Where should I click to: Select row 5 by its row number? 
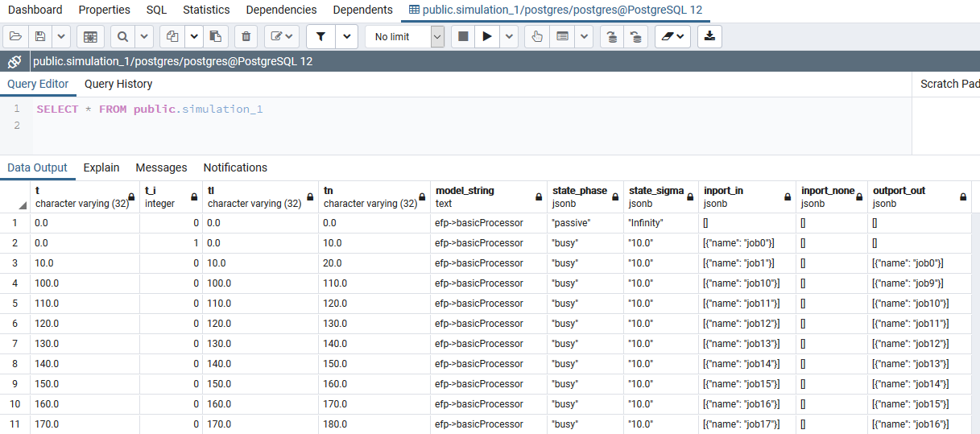coord(14,304)
